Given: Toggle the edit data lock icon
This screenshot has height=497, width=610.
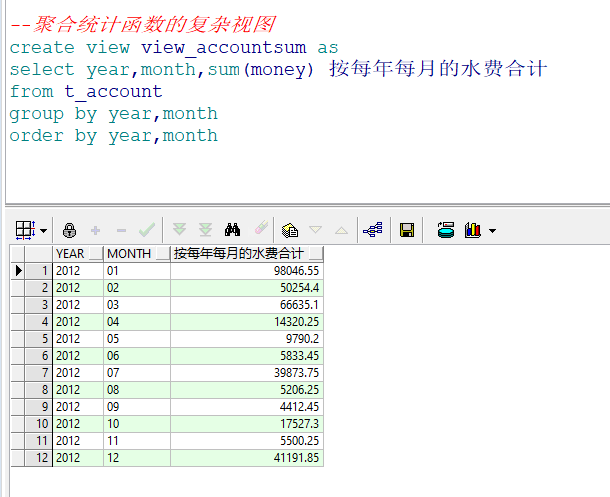Looking at the screenshot, I should (x=69, y=230).
